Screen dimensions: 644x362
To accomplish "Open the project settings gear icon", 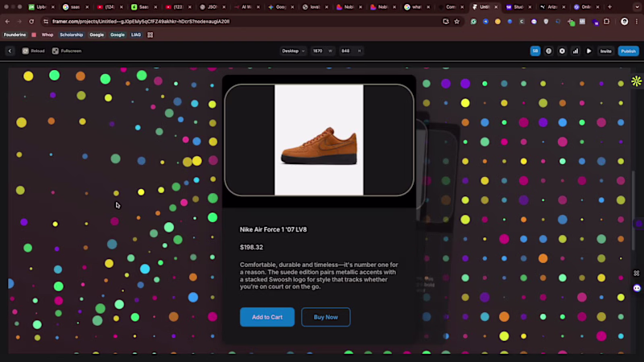I will (x=562, y=51).
